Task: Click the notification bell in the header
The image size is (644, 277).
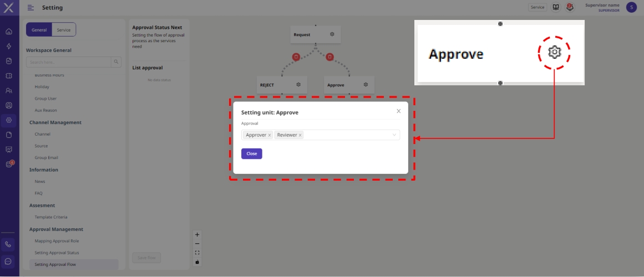Action: 570,7
